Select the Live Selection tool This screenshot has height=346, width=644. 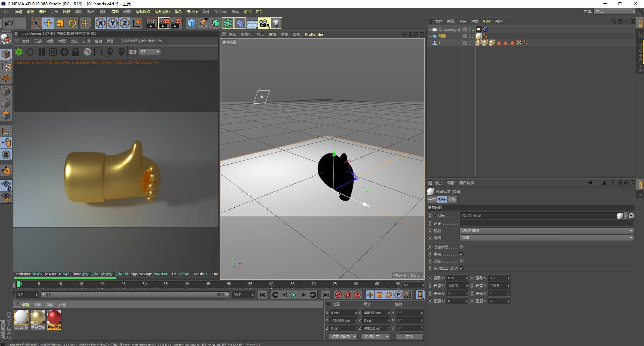[36, 23]
